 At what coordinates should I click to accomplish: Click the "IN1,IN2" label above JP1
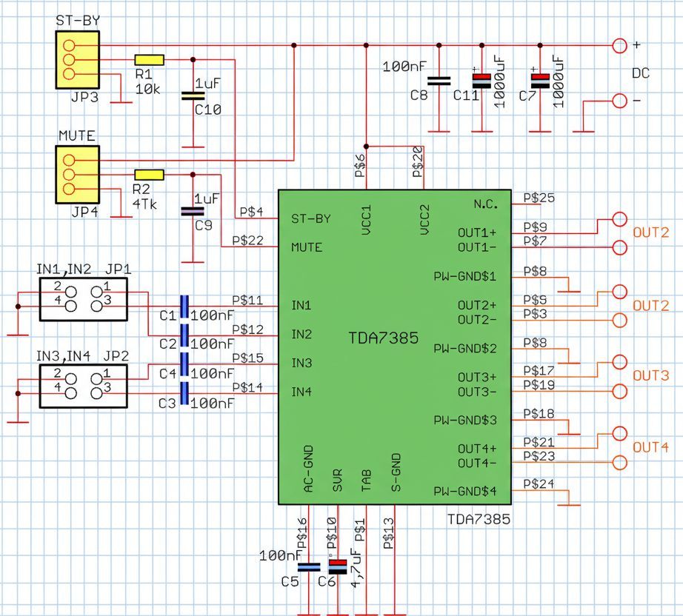point(64,270)
